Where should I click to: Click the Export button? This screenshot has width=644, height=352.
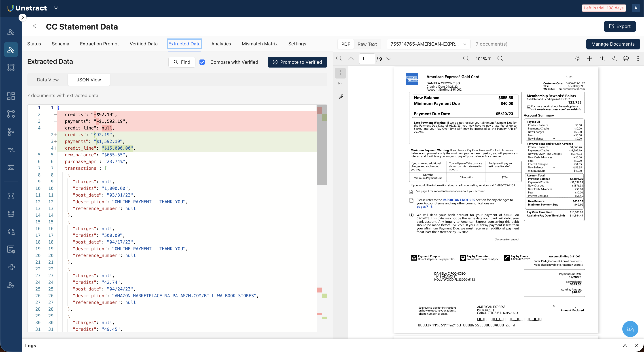point(620,26)
